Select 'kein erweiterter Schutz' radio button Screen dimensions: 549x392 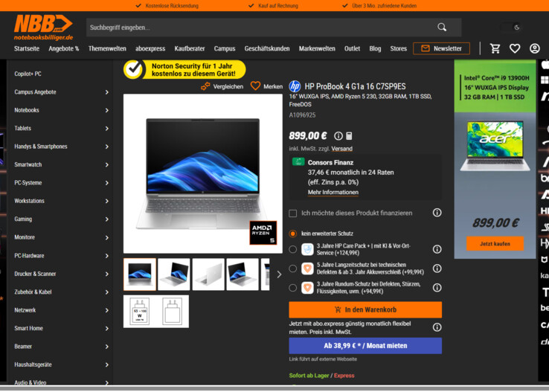coord(292,234)
